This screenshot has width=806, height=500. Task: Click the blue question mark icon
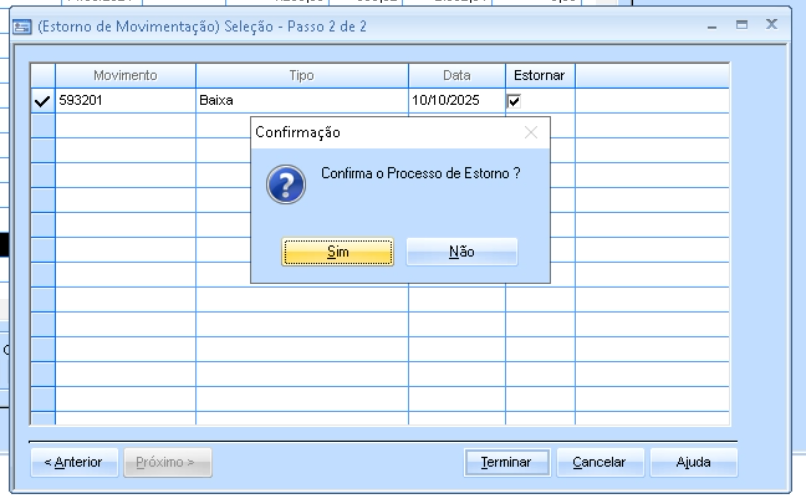[x=283, y=184]
